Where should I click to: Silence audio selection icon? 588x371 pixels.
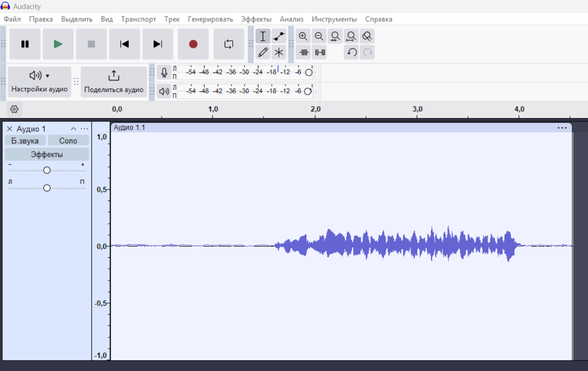[x=320, y=52]
